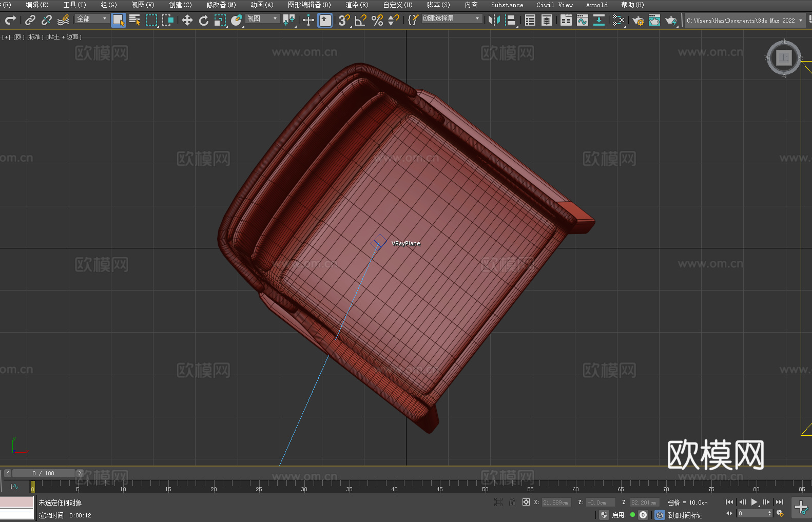
Task: Open the Scene Explorer toggle
Action: pyautogui.click(x=530, y=20)
